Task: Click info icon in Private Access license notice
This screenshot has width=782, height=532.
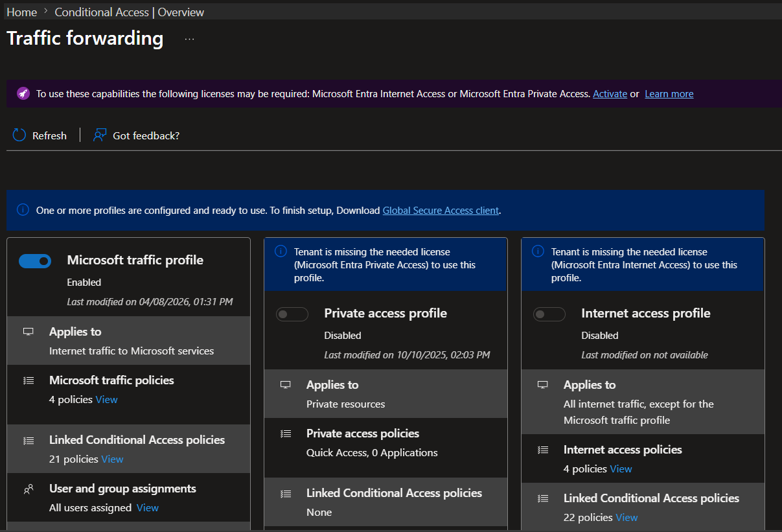Action: click(x=281, y=251)
